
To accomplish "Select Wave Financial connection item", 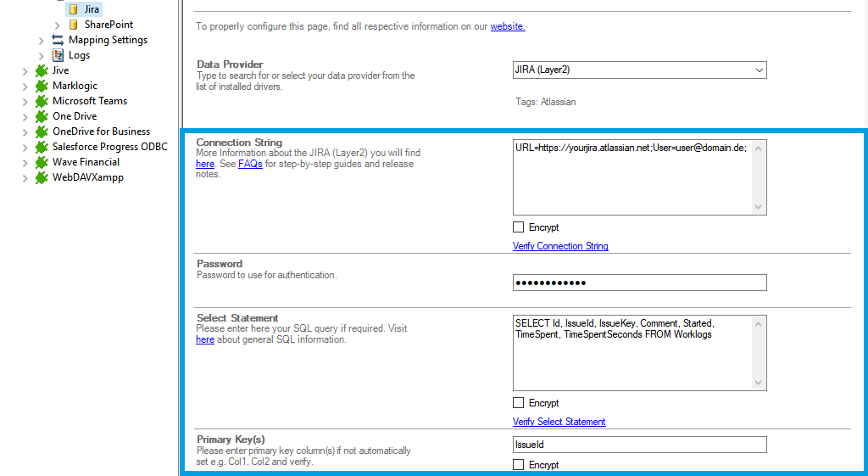I will click(x=86, y=162).
